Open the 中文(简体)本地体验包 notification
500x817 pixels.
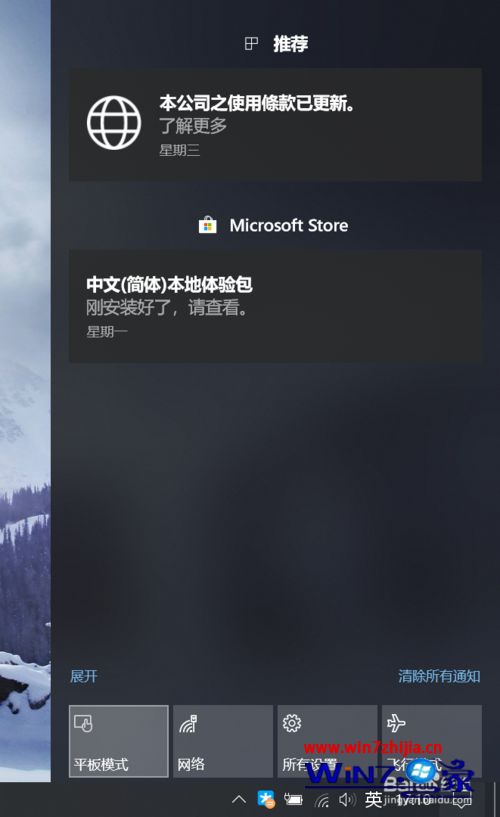pos(275,306)
